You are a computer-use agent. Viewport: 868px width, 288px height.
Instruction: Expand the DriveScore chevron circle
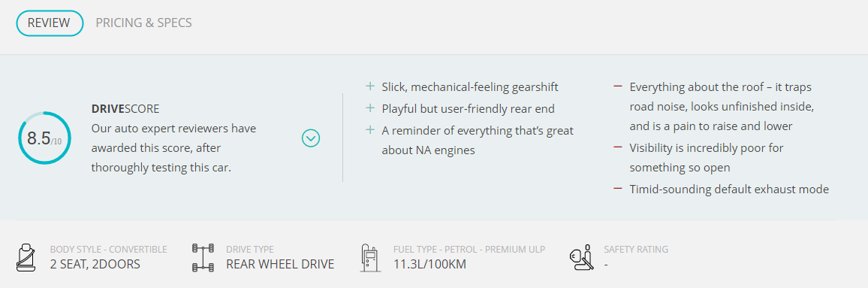pos(311,138)
